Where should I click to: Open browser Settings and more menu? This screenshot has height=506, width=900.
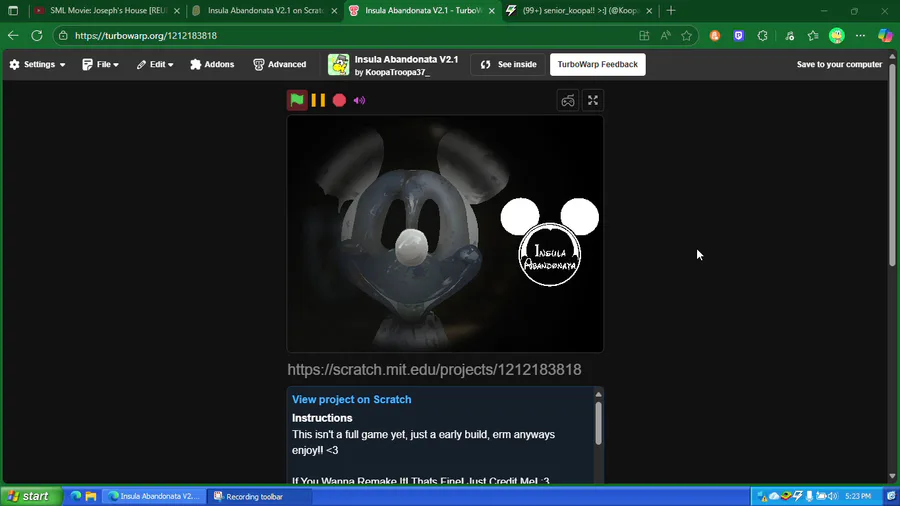[860, 36]
